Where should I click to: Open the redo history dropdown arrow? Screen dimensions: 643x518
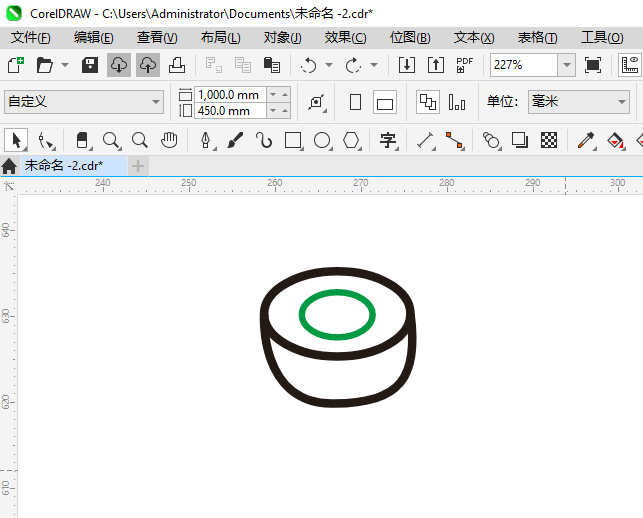pos(374,65)
